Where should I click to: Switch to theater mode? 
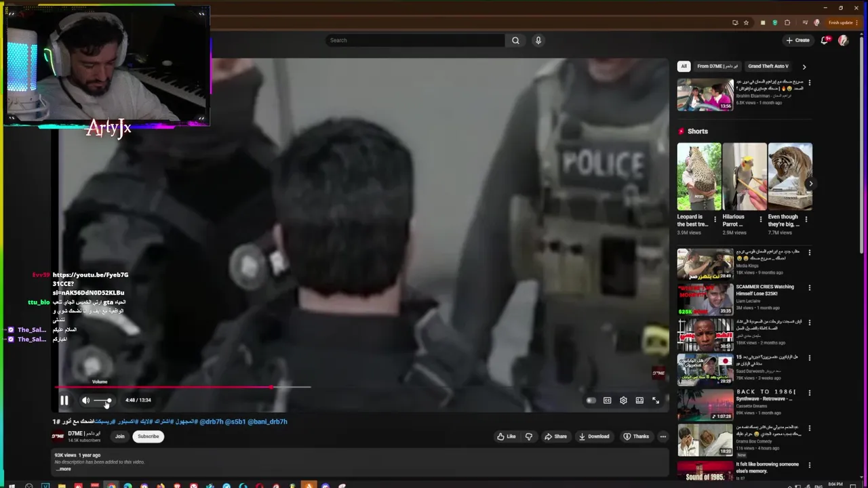click(x=639, y=401)
